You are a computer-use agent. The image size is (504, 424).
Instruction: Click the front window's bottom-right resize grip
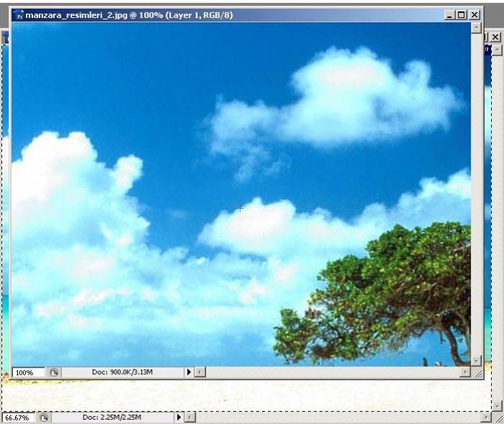tap(477, 373)
